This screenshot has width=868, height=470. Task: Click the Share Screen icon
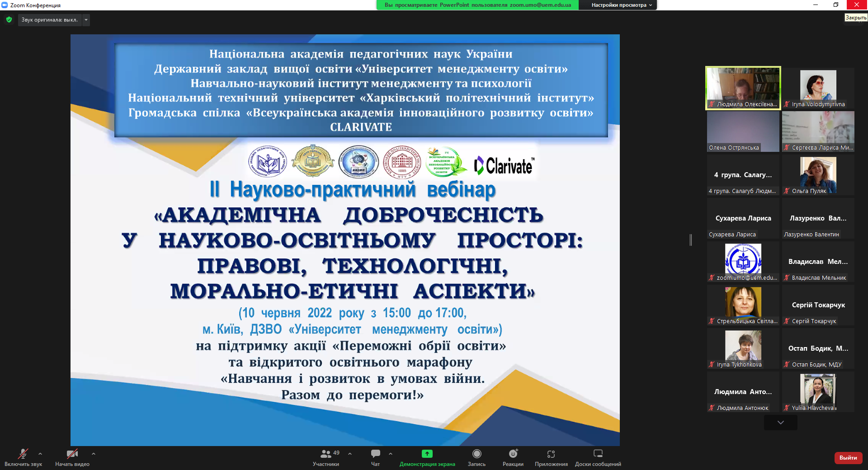(427, 454)
